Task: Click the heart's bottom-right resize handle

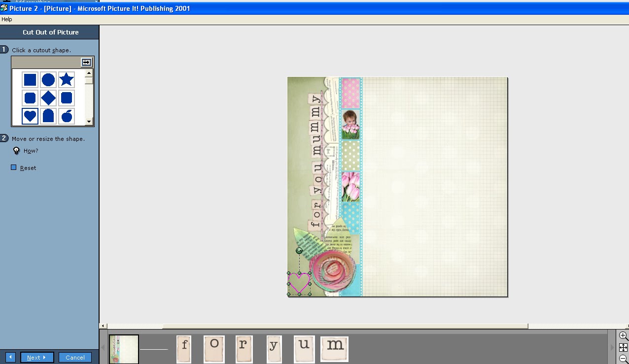Action: coord(310,295)
